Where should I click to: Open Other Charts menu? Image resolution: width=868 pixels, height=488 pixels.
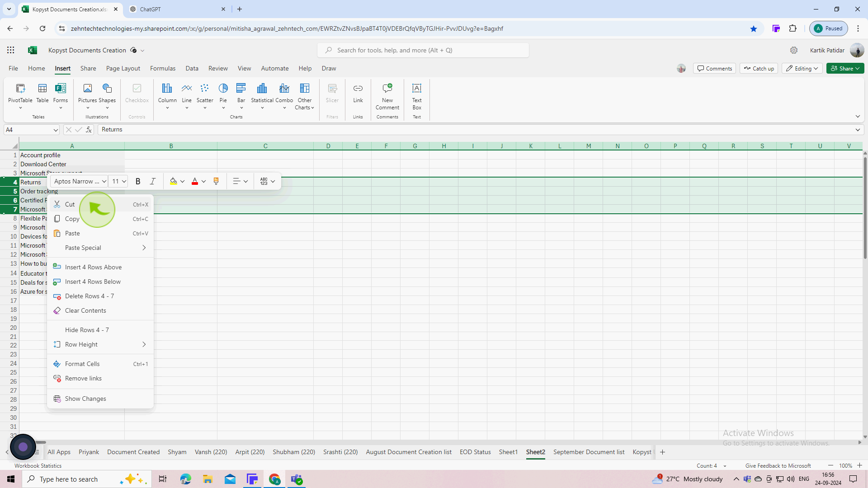pyautogui.click(x=305, y=96)
